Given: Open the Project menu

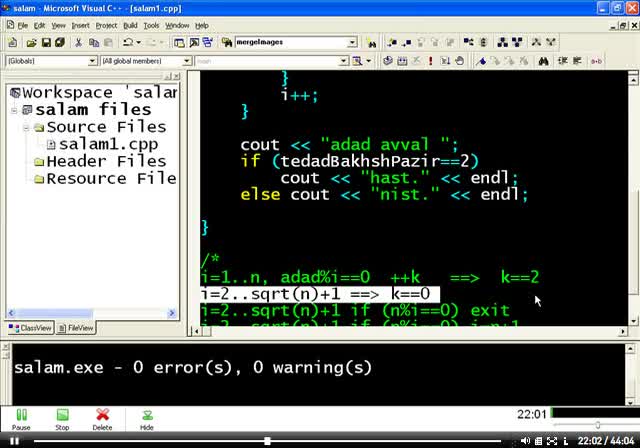Looking at the screenshot, I should (106, 26).
